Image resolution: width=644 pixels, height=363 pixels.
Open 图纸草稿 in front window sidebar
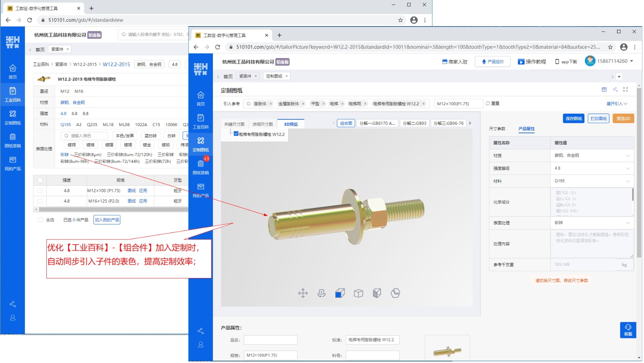pos(200,167)
